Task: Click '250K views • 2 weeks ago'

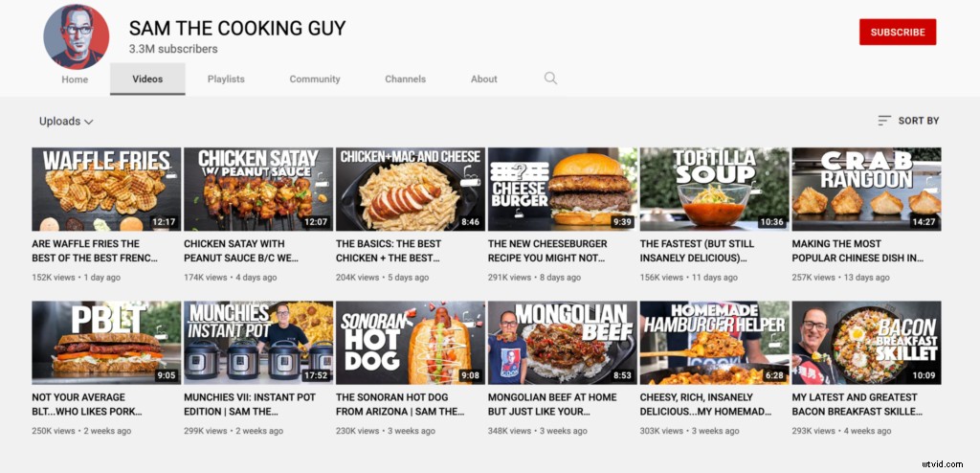Action: pyautogui.click(x=82, y=431)
